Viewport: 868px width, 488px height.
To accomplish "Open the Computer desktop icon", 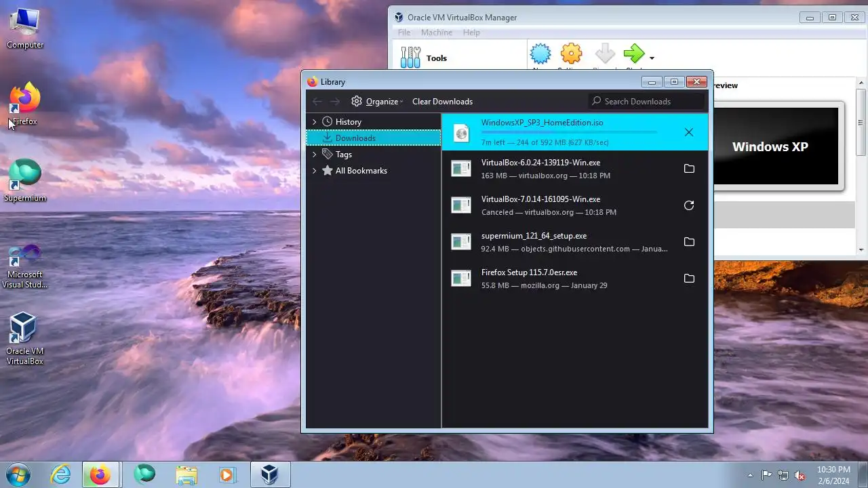I will click(25, 28).
